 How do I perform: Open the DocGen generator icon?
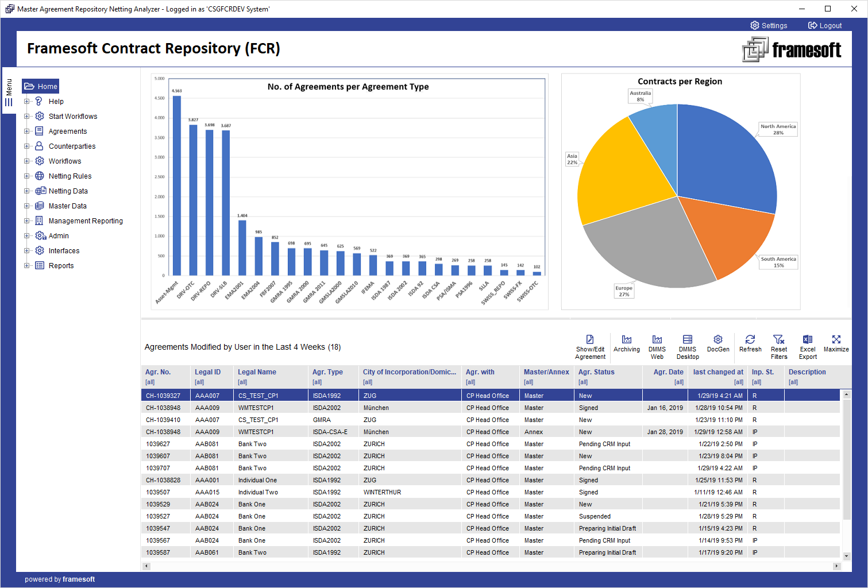coord(718,339)
